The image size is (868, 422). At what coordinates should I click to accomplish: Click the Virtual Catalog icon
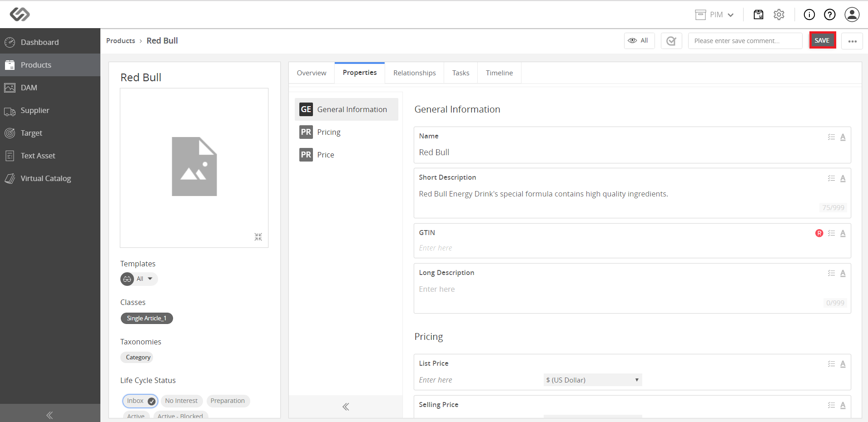(x=10, y=178)
